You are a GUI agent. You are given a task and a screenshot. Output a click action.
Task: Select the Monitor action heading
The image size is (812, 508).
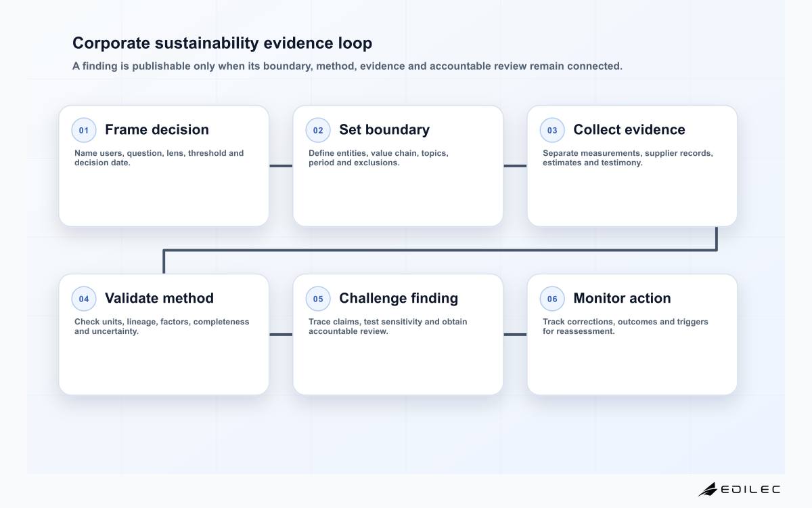click(x=622, y=298)
